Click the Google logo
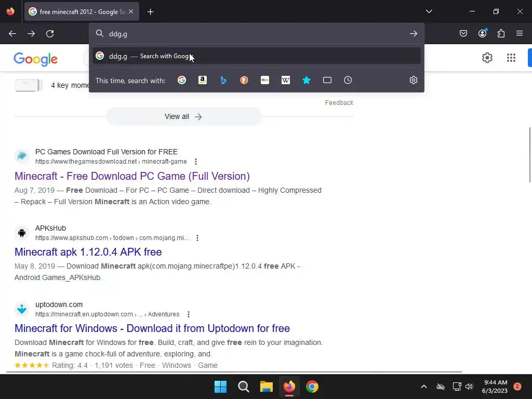Screen dimensions: 532x399 (x=36, y=59)
